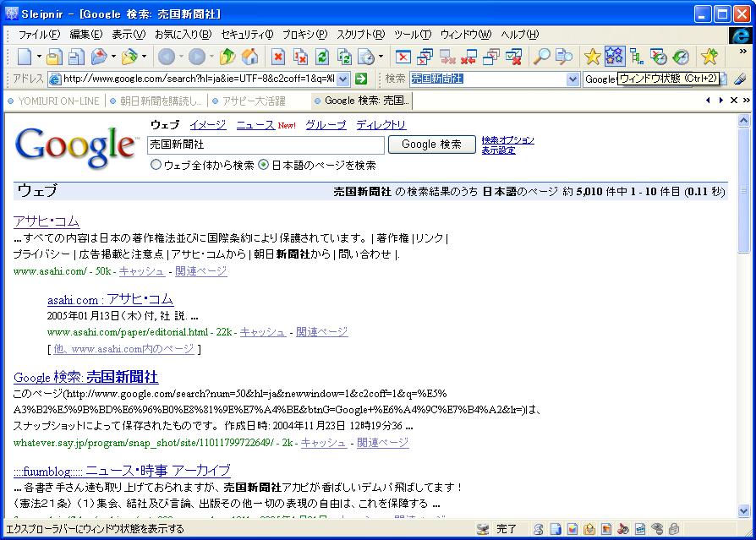Expand the tab list overflow chevron
Screen dimensions: 756x540
click(x=747, y=101)
